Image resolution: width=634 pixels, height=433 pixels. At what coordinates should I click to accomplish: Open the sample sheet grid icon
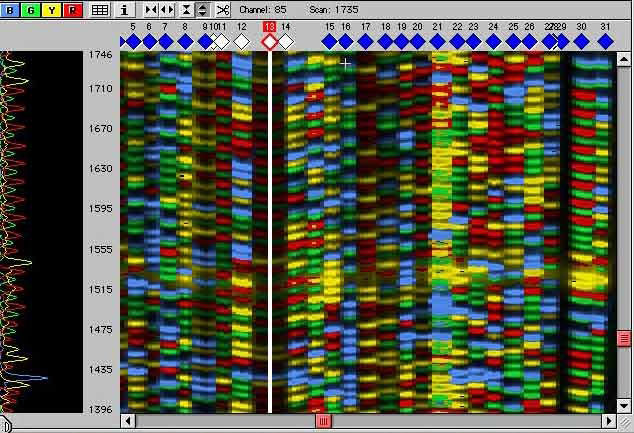pos(99,10)
